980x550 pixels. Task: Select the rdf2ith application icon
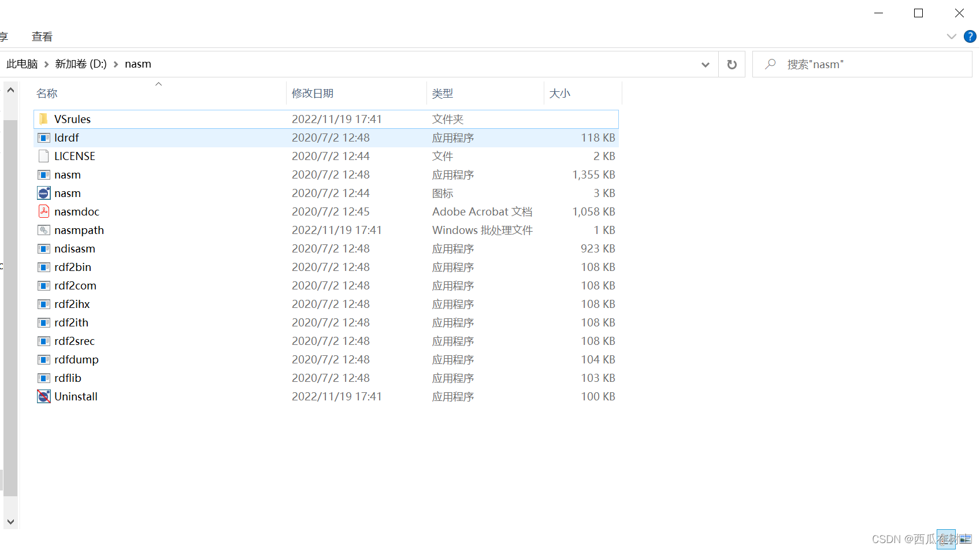coord(44,322)
